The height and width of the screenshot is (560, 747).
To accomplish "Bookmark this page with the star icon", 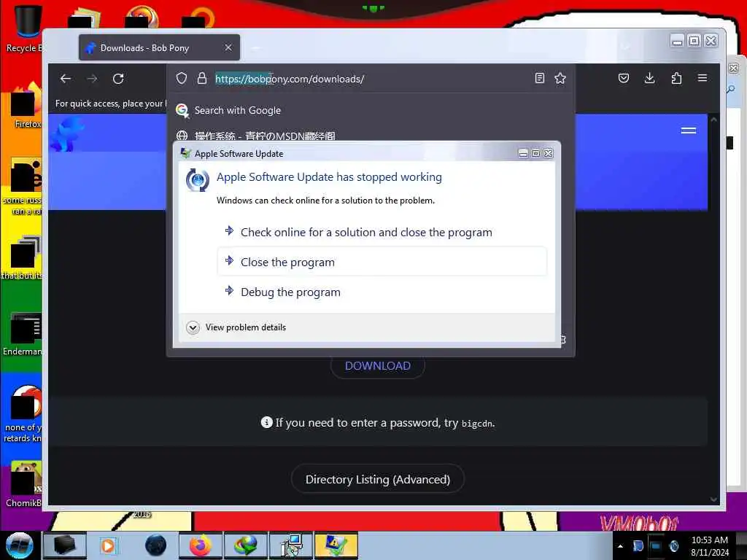I will [x=560, y=78].
